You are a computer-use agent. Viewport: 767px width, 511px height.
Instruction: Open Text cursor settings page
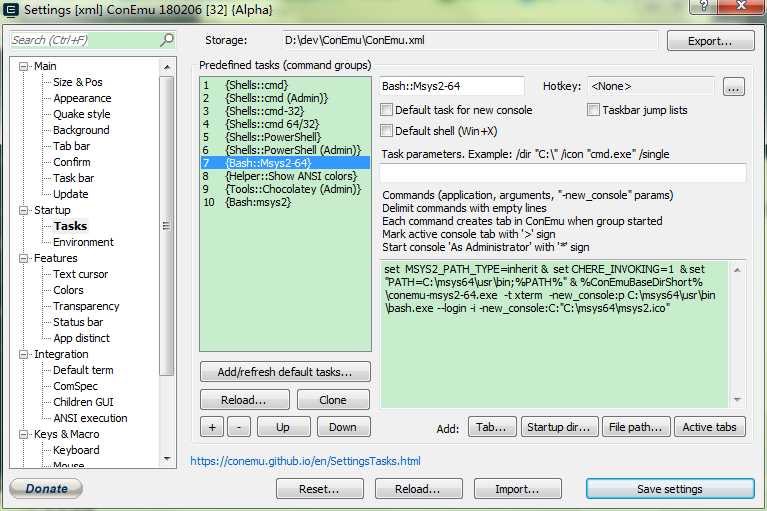coord(81,274)
